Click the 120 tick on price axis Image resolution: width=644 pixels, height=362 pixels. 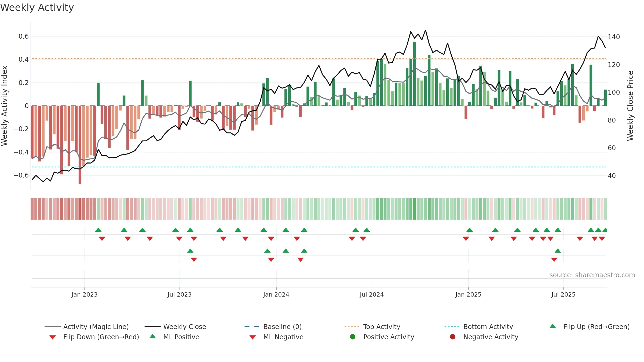(614, 65)
